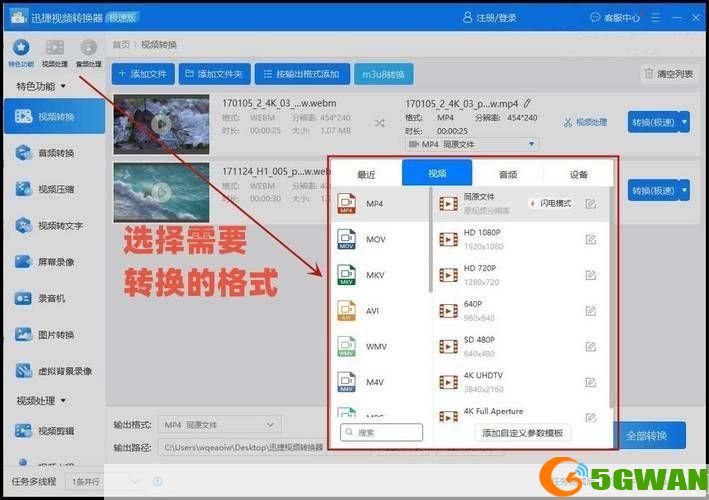Click the 添加文件 button
The image size is (709, 500).
[x=143, y=74]
